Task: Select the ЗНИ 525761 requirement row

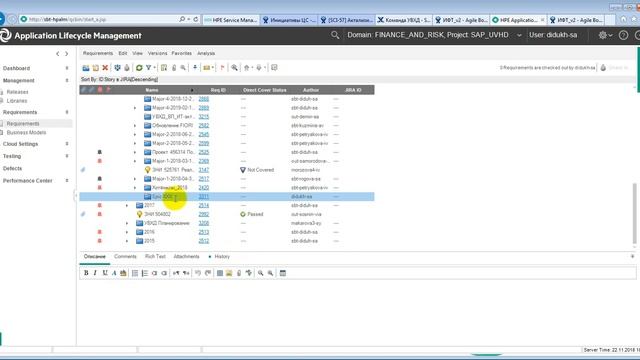Action: click(227, 170)
